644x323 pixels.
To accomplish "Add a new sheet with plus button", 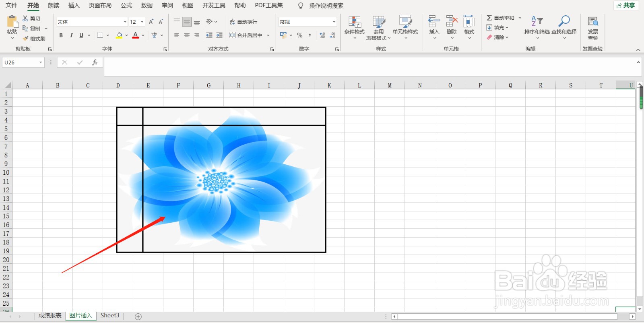I will 138,317.
